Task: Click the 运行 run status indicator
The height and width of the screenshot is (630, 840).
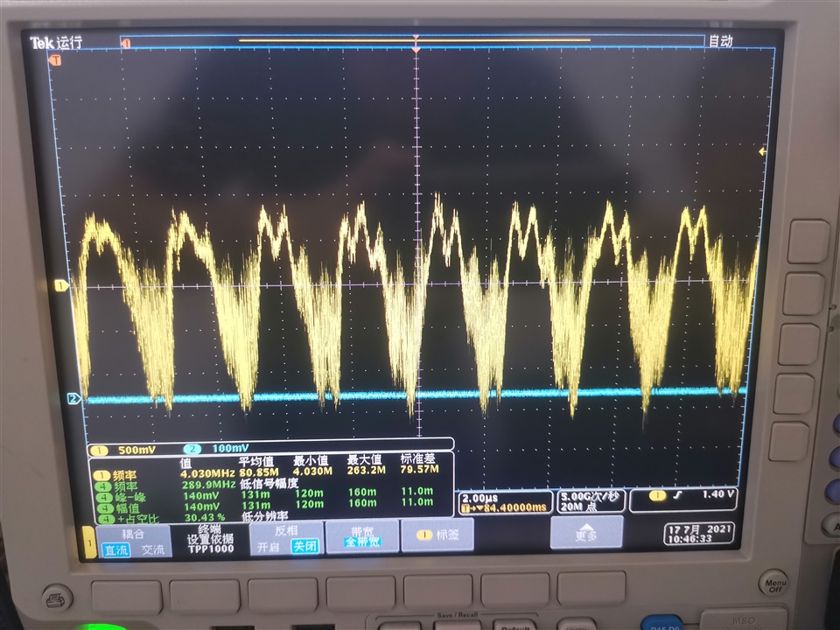Action: point(70,42)
